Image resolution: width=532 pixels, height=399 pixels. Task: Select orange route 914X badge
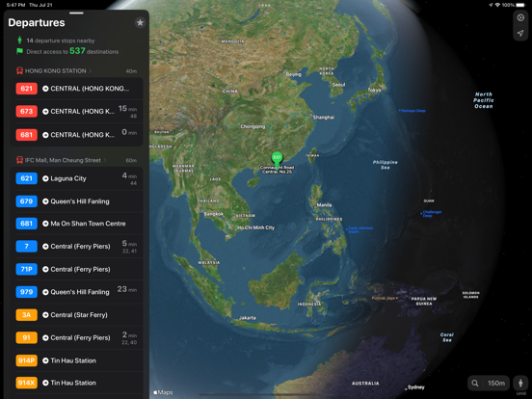pos(26,383)
